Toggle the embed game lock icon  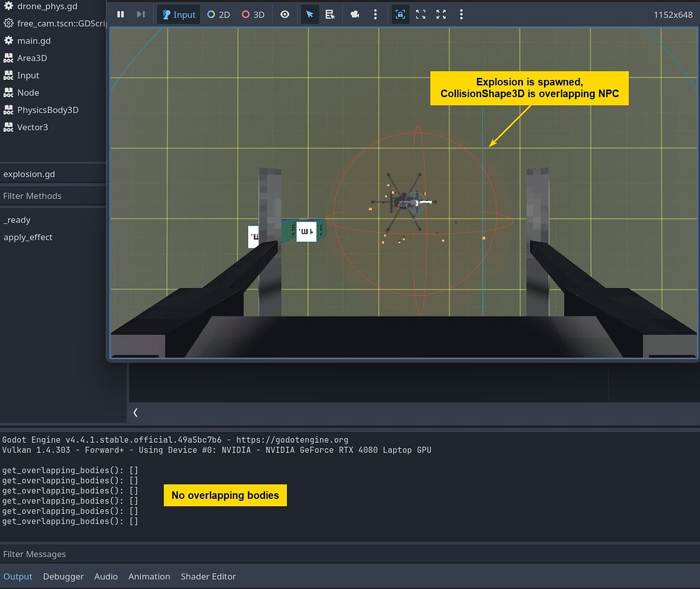tap(401, 14)
